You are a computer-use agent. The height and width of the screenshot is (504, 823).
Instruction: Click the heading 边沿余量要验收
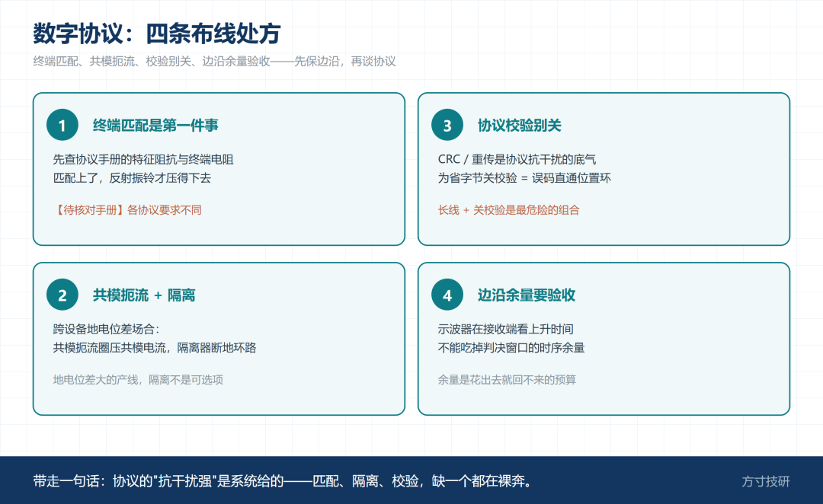[526, 295]
